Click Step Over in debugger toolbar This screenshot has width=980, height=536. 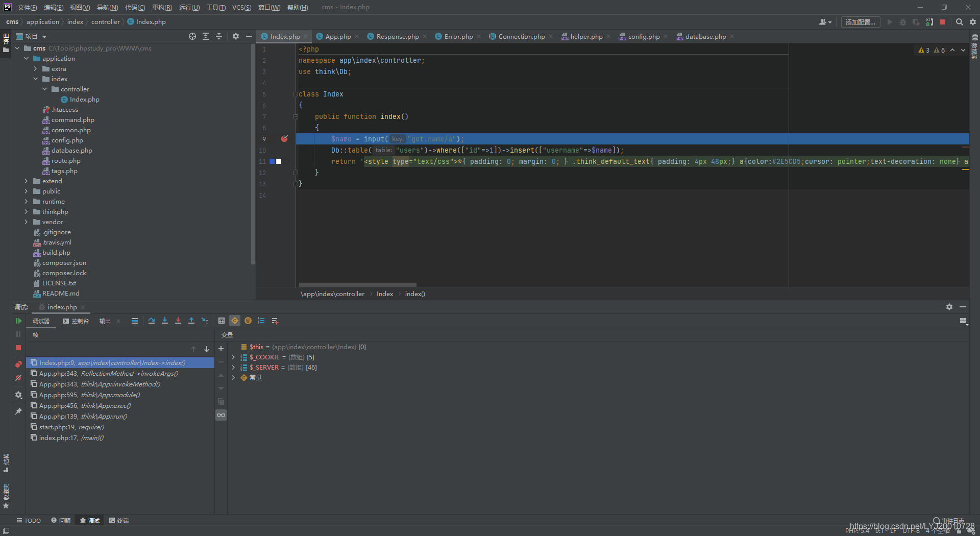coord(152,321)
